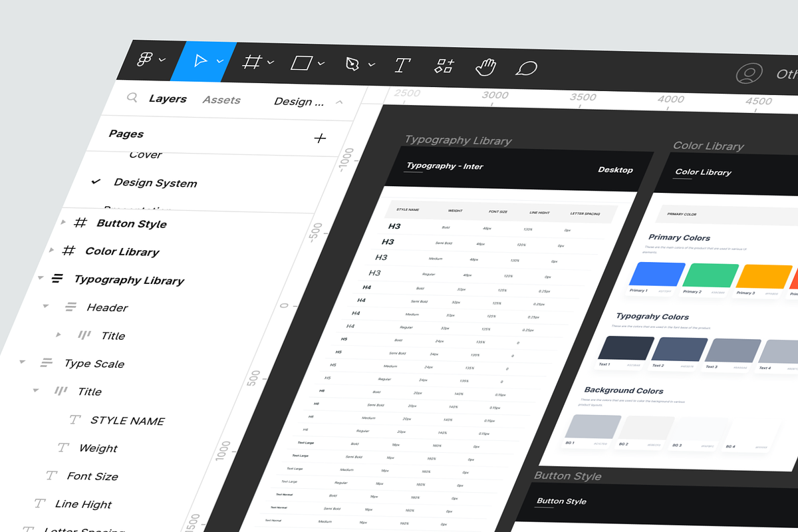798x532 pixels.
Task: Select the Comment tool
Action: coord(527,68)
